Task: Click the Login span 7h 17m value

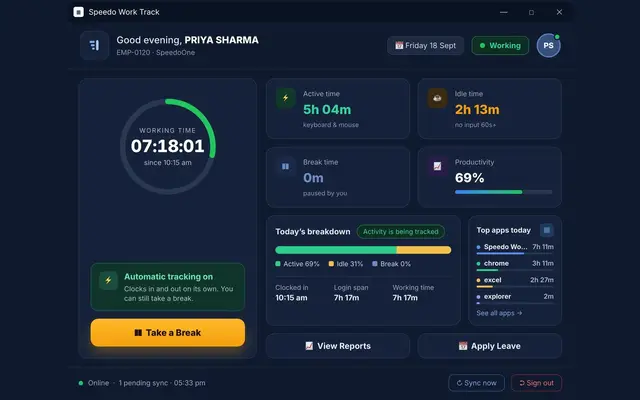Action: pyautogui.click(x=347, y=298)
